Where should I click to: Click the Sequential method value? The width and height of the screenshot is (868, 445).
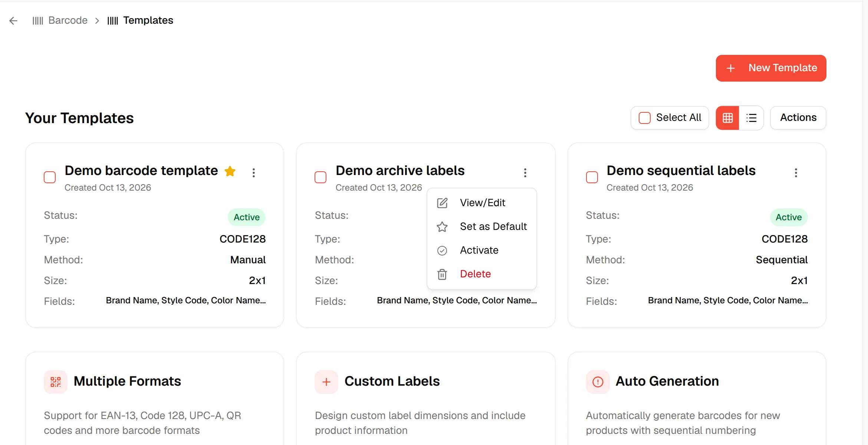click(x=782, y=260)
